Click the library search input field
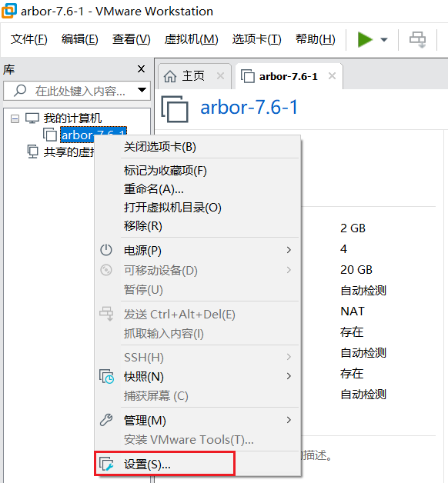This screenshot has height=483, width=448. [x=77, y=91]
